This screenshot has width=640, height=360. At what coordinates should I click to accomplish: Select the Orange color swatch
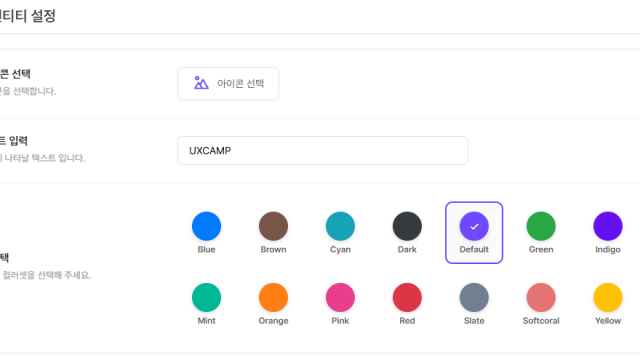273,298
